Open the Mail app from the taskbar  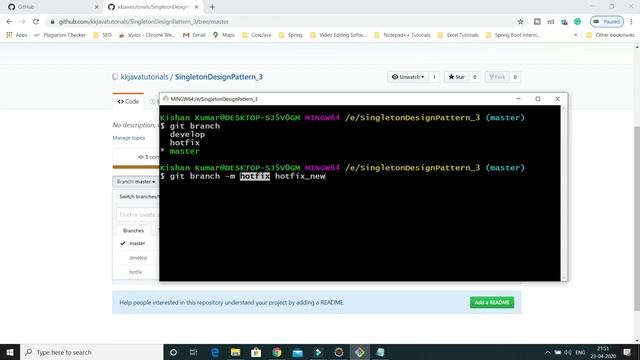pos(298,352)
